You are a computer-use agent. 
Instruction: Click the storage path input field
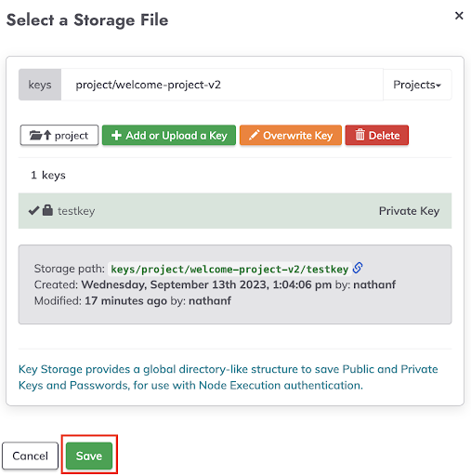pos(222,85)
